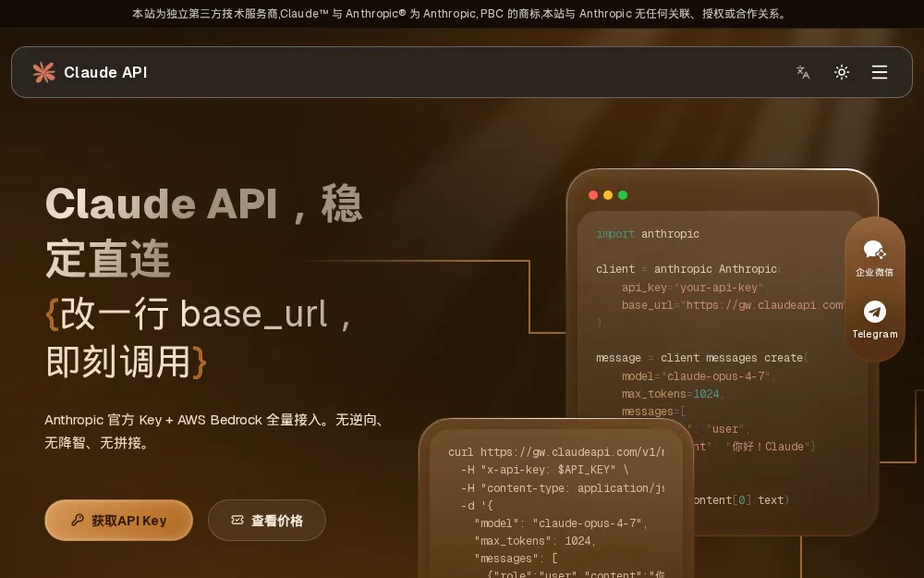
Task: Click the ticket icon in 查看价格 button
Action: pos(237,520)
